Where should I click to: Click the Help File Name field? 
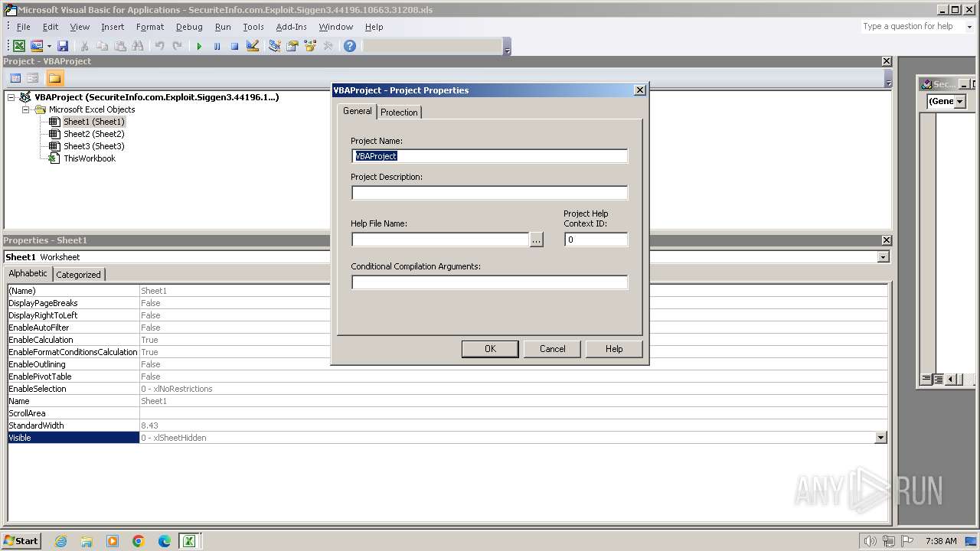click(x=440, y=240)
